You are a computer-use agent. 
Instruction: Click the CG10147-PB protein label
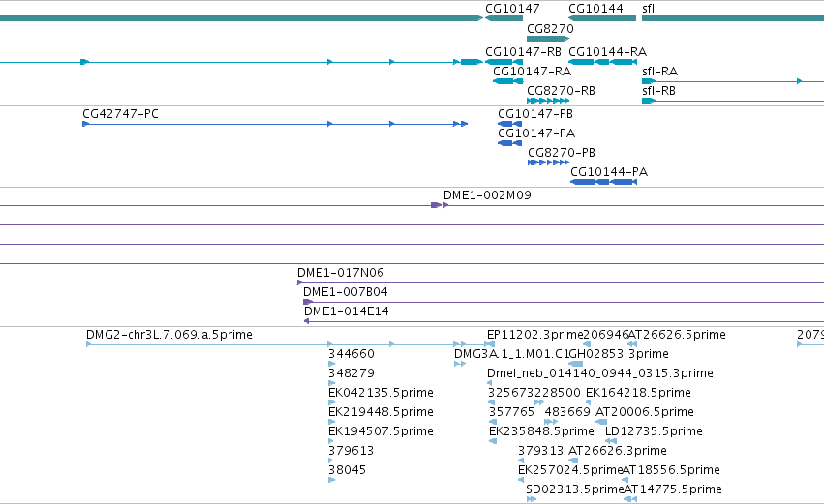click(x=535, y=114)
